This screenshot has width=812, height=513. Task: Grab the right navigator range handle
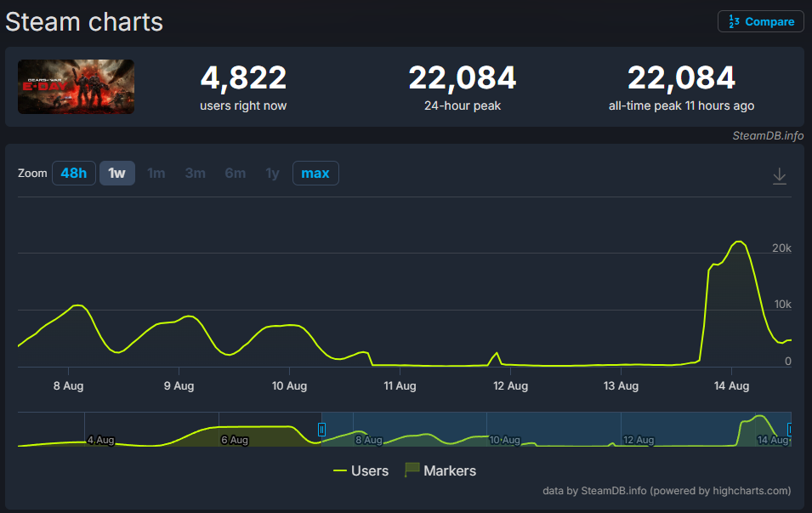click(x=789, y=430)
